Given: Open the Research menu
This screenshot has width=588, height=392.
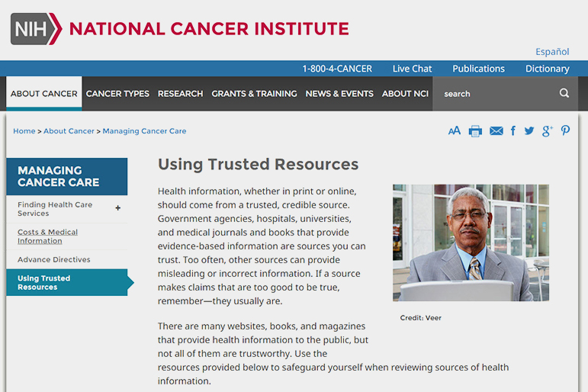Looking at the screenshot, I should pyautogui.click(x=180, y=94).
